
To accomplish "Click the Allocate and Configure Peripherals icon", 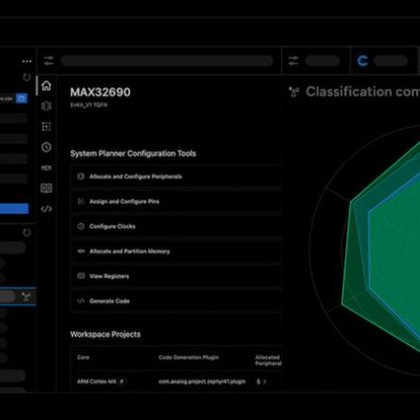I will point(81,176).
